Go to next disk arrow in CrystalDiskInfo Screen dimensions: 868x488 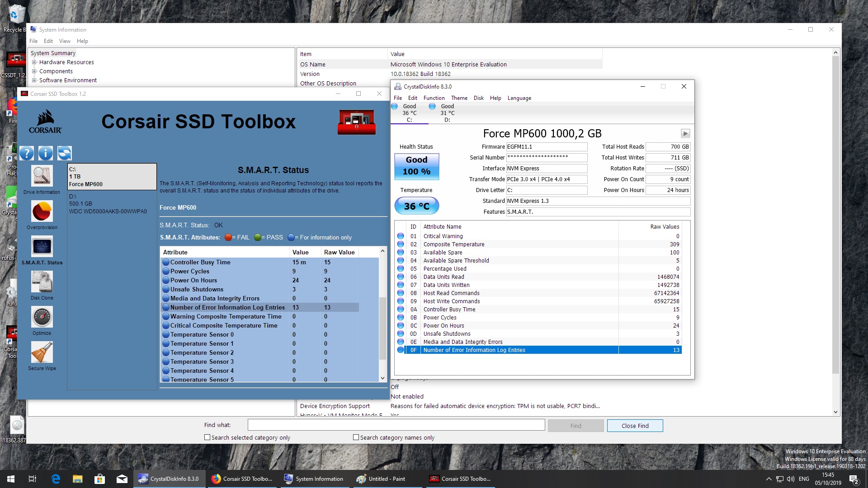tap(685, 133)
